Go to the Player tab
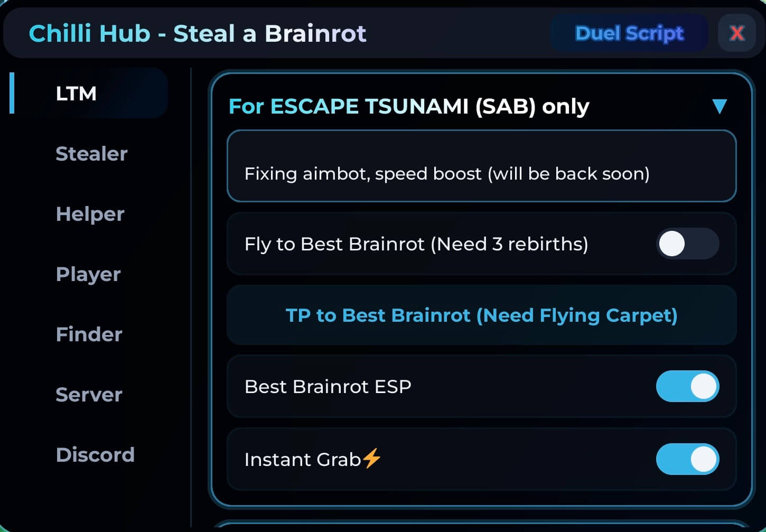Image resolution: width=766 pixels, height=532 pixels. (x=88, y=274)
